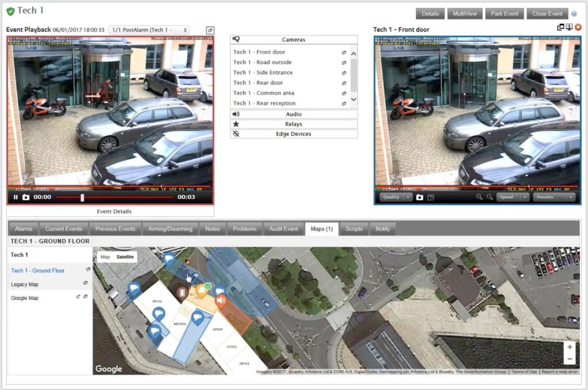Viewport: 588px width, 390px height.
Task: Click the Park Event button
Action: pyautogui.click(x=504, y=14)
